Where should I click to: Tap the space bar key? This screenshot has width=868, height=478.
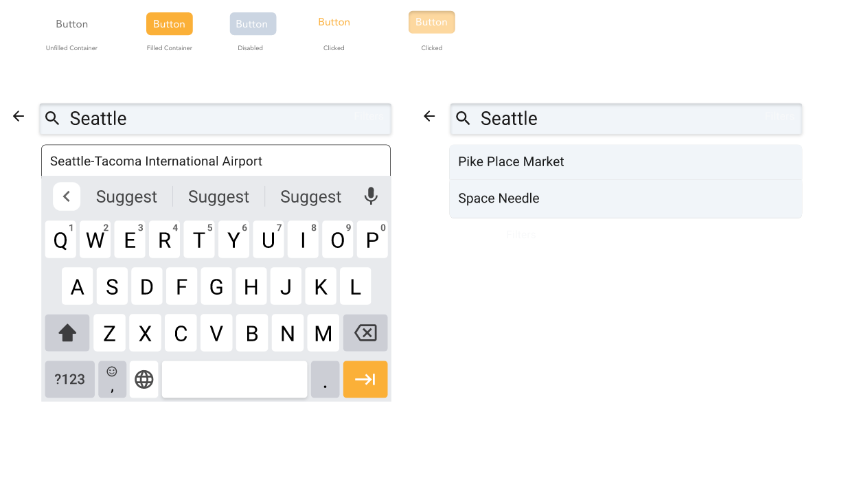click(x=235, y=379)
